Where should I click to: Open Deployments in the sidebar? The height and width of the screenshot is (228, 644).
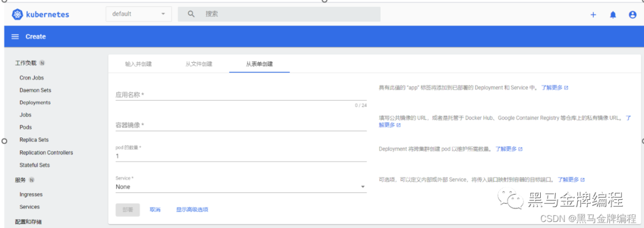coord(35,103)
